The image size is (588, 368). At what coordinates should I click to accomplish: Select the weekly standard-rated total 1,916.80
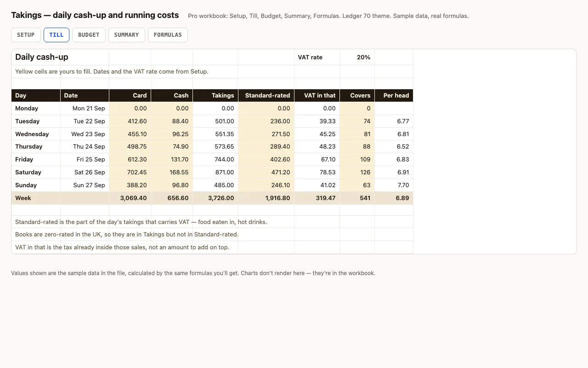point(266,198)
